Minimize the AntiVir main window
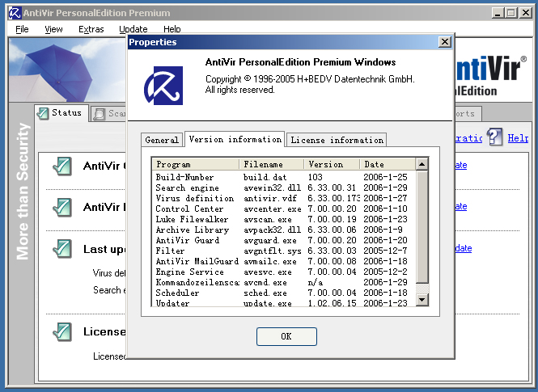 click(x=498, y=13)
